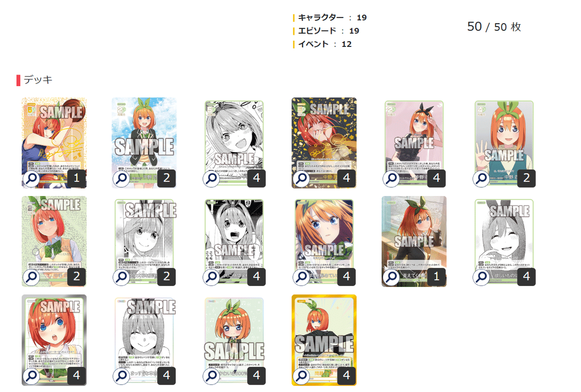Click the count badge 1 on basketball card
Screen dimensions: 581x392
(76, 179)
